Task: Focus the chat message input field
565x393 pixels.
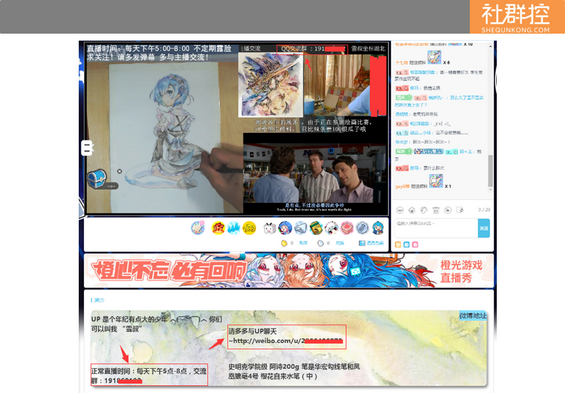Action: click(x=436, y=228)
